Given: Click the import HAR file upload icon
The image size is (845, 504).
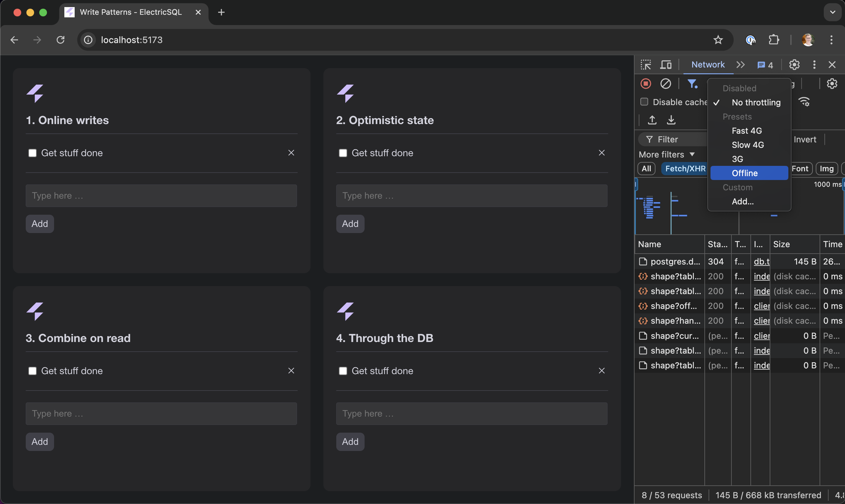Looking at the screenshot, I should (652, 120).
